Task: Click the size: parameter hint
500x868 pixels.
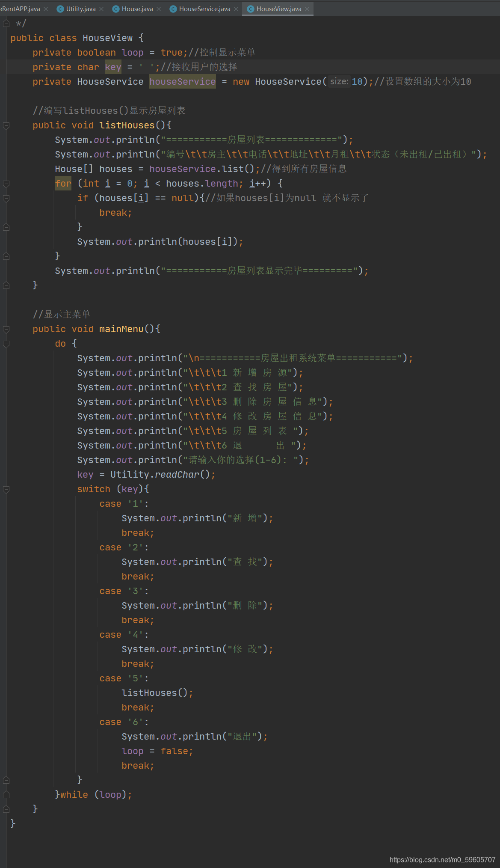Action: pos(339,81)
